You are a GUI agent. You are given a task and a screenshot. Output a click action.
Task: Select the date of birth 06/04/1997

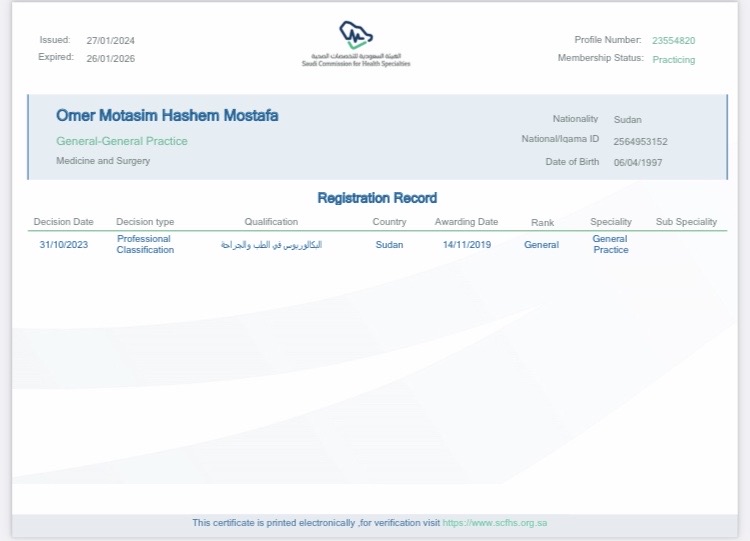coord(638,162)
